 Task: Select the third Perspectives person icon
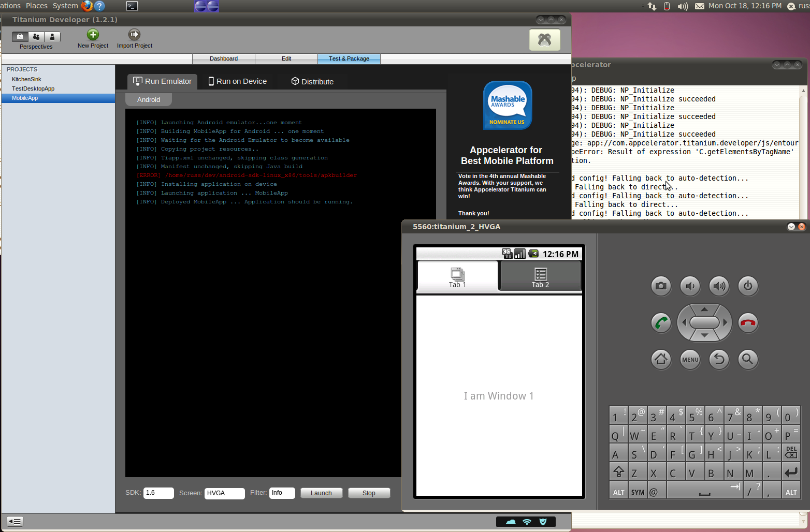click(x=52, y=37)
